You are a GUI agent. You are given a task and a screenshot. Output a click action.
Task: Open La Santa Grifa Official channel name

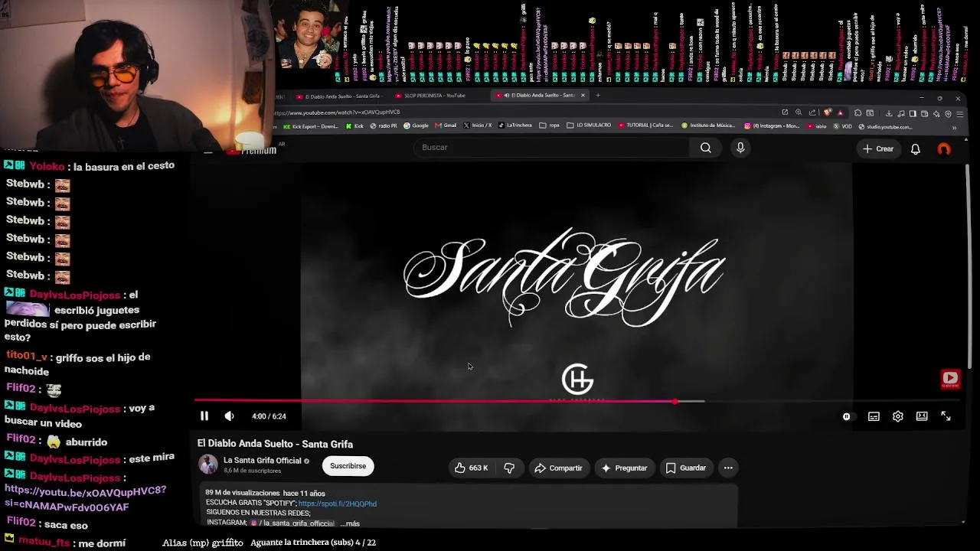click(262, 461)
